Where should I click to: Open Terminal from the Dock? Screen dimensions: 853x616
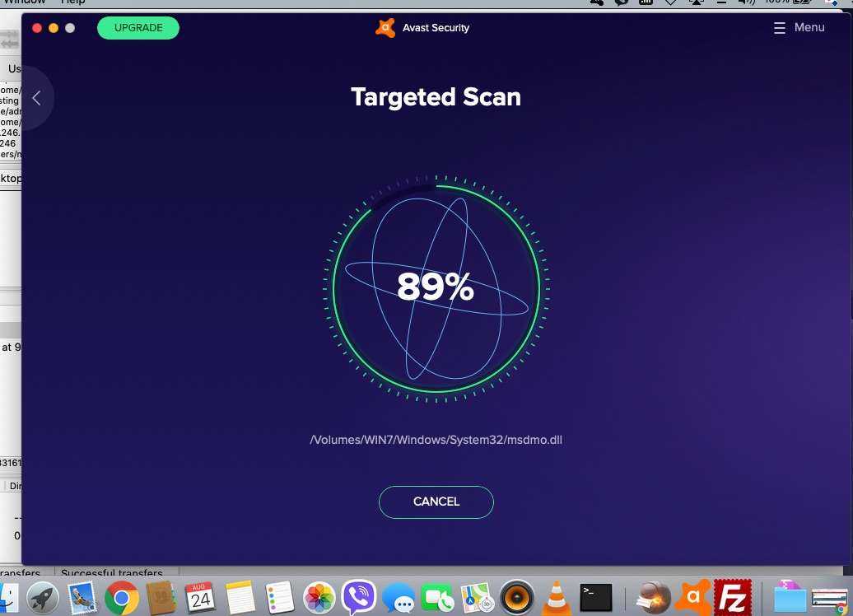[x=595, y=598]
